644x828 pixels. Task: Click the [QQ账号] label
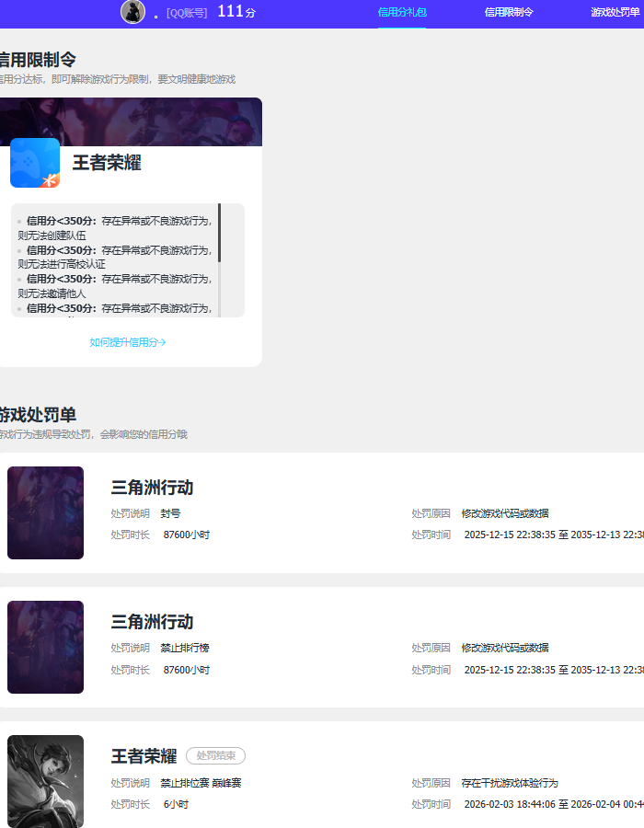pos(187,13)
